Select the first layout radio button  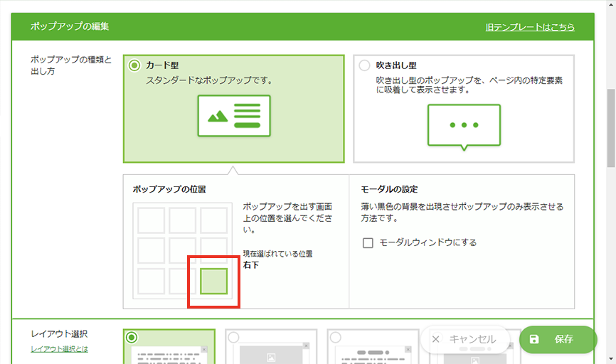pyautogui.click(x=132, y=337)
